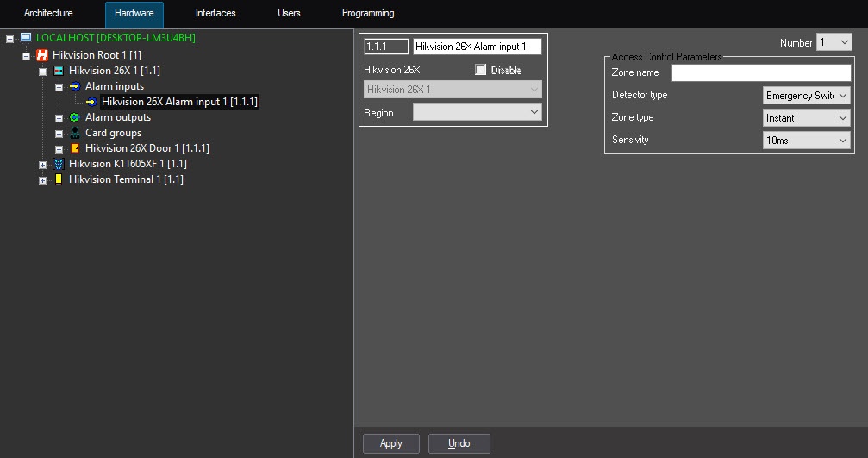Click the Alarm inputs folder icon
Image resolution: width=868 pixels, height=458 pixels.
pos(75,86)
